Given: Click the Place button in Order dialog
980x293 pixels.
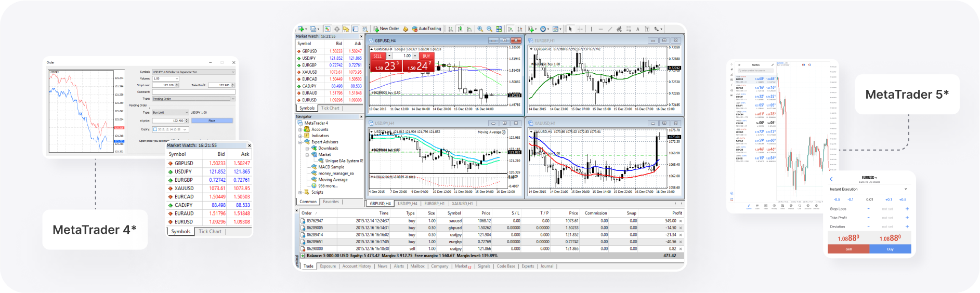Looking at the screenshot, I should (x=212, y=121).
